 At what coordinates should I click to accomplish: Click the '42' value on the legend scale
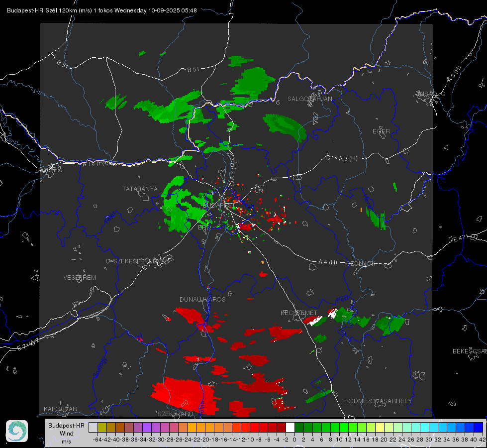pyautogui.click(x=482, y=440)
